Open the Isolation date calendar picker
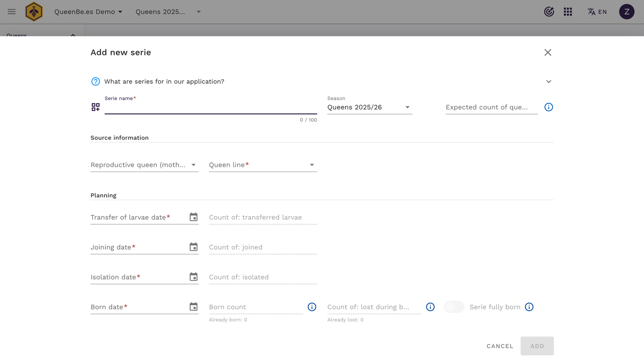 (x=193, y=277)
